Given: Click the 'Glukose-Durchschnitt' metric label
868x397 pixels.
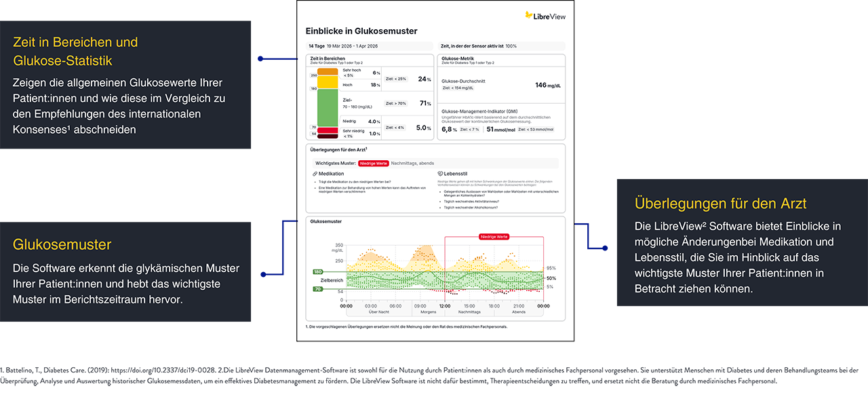Looking at the screenshot, I should 465,81.
